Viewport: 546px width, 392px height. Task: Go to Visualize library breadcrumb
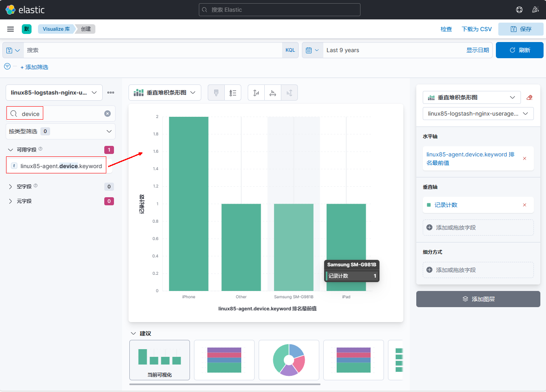(x=56, y=29)
